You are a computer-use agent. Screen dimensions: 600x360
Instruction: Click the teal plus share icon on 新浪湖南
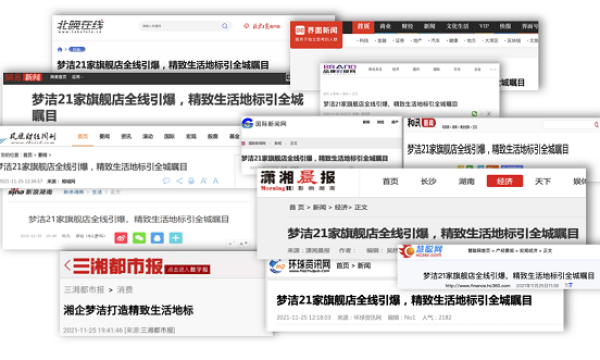(x=176, y=238)
